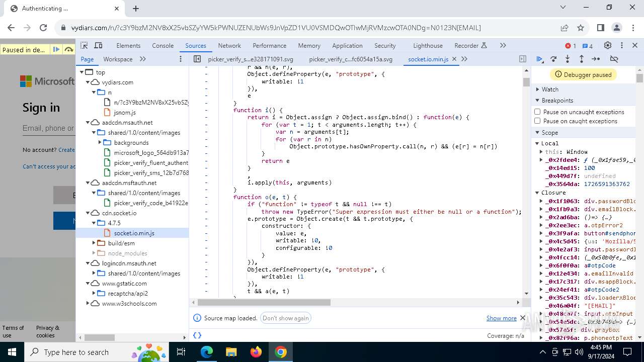Switch to the Console tab
This screenshot has width=644, height=362.
coord(163,45)
